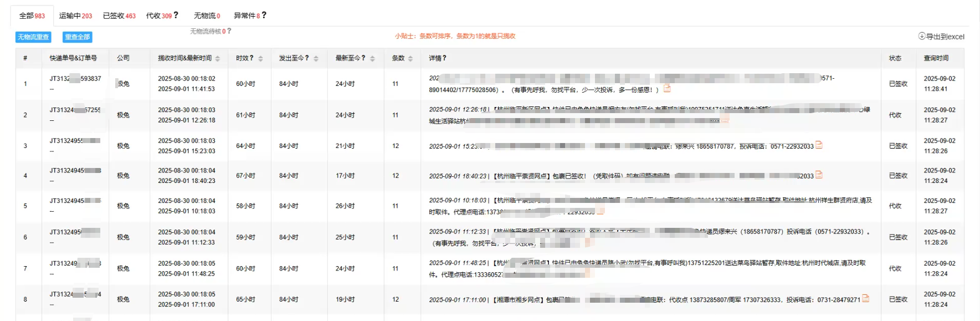Click 极兔 company cell in row 7
Screen dimensions: 980x321
pyautogui.click(x=123, y=268)
